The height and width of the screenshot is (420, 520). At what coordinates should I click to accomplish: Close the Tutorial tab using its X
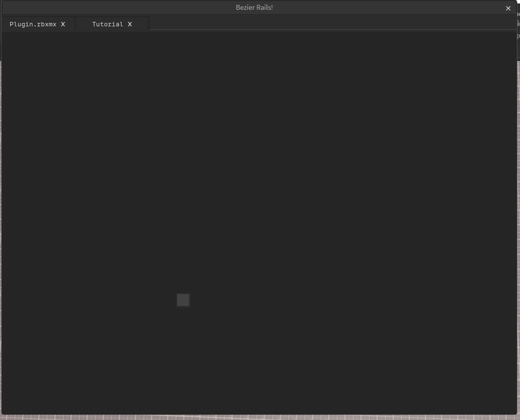click(x=129, y=24)
